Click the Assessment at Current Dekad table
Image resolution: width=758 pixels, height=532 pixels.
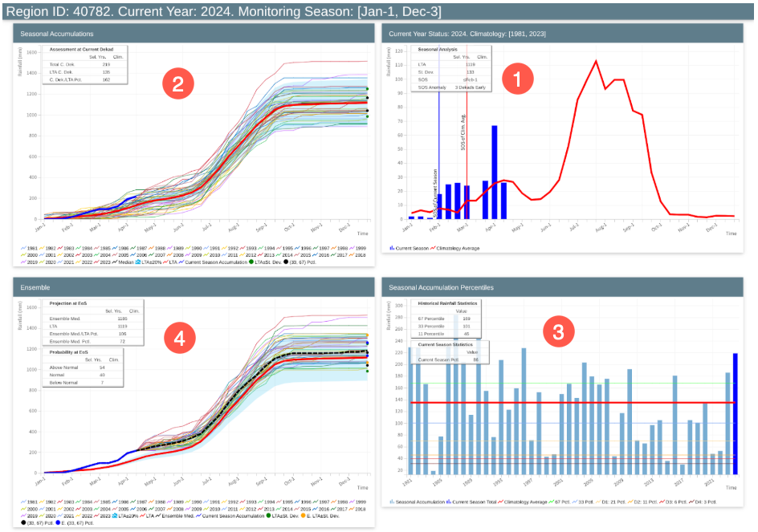[80, 65]
